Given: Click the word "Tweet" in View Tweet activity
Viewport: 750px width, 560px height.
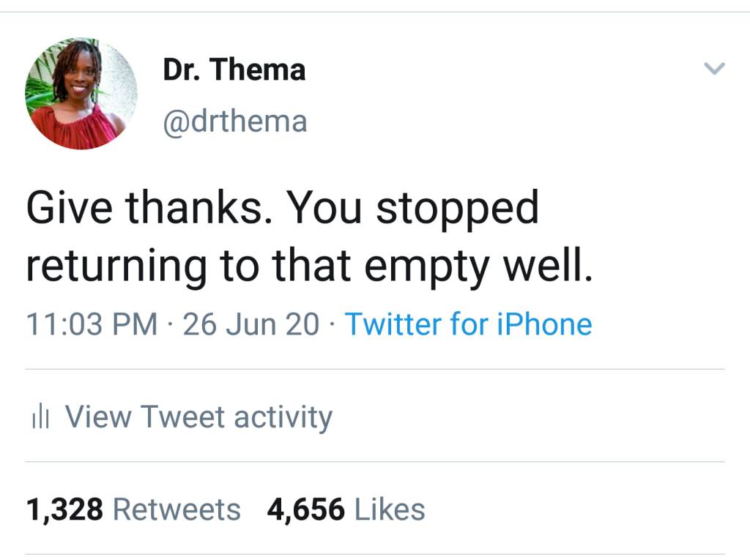Looking at the screenshot, I should (182, 417).
